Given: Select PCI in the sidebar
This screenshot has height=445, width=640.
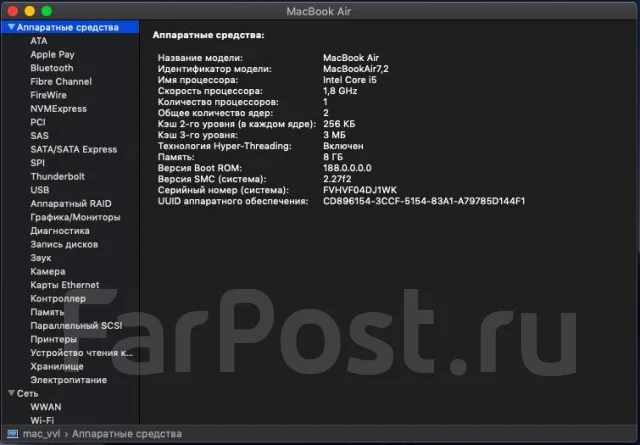Looking at the screenshot, I should (38, 122).
